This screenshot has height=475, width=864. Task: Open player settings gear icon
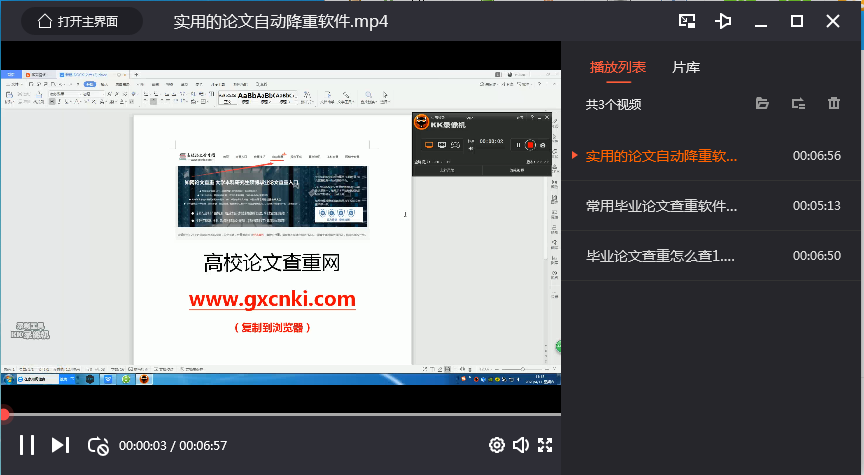click(x=496, y=445)
